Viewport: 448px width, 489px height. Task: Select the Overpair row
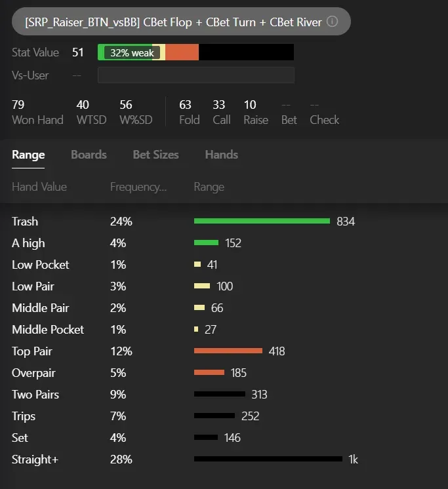tap(33, 373)
